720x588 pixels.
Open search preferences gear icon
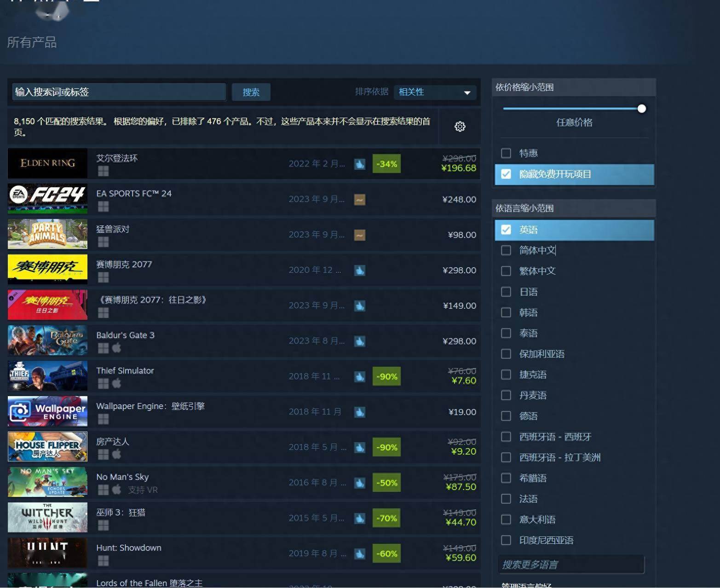[460, 127]
